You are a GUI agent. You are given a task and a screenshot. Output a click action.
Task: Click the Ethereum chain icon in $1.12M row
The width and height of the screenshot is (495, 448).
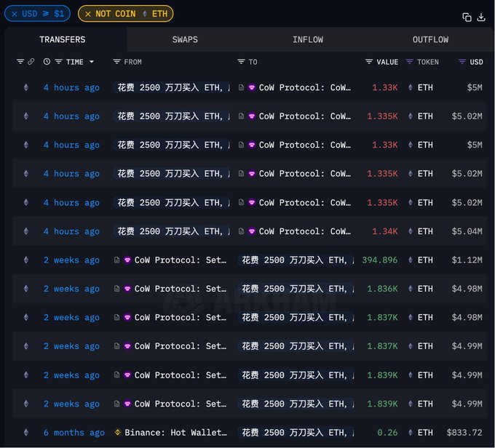(x=26, y=260)
